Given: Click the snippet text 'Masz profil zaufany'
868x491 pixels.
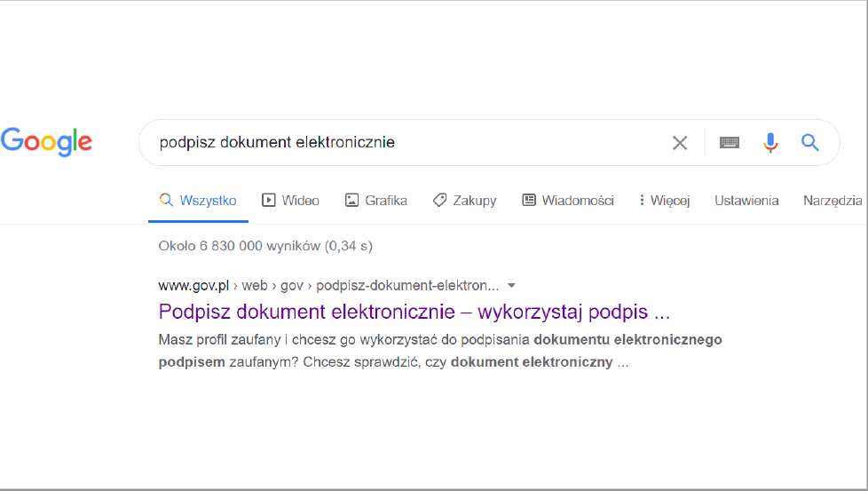Looking at the screenshot, I should [x=220, y=339].
